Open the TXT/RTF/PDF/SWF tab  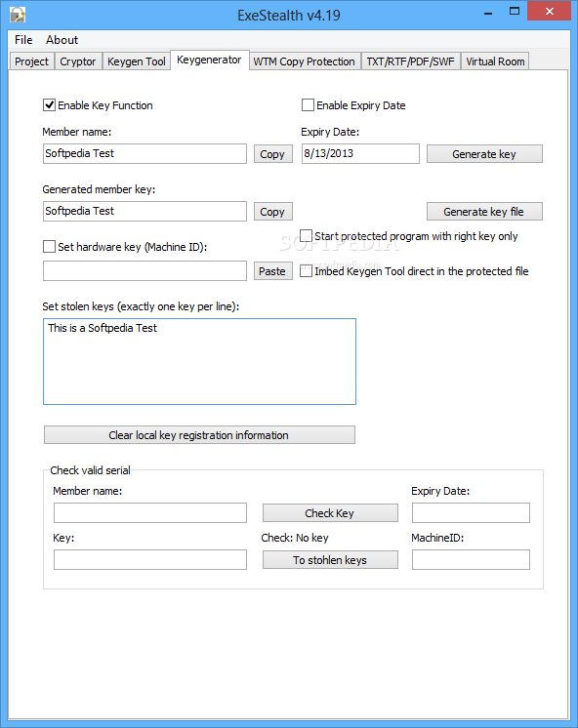click(411, 61)
